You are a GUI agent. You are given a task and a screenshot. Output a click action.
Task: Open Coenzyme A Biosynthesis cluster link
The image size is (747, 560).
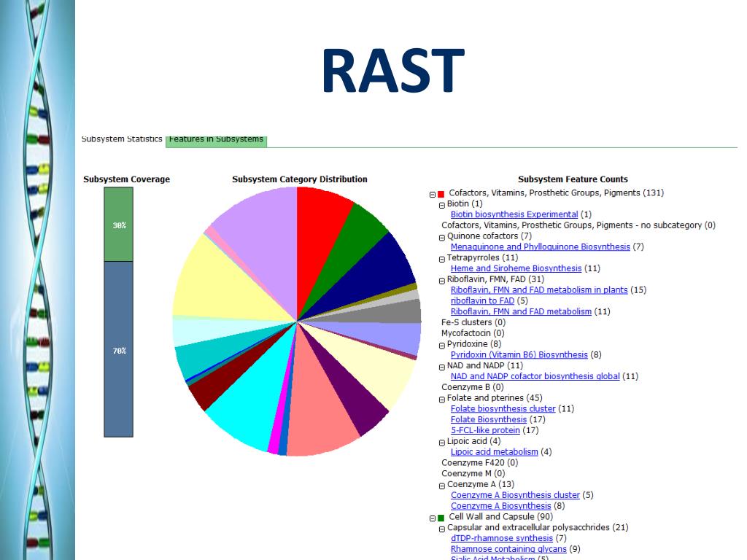point(515,495)
